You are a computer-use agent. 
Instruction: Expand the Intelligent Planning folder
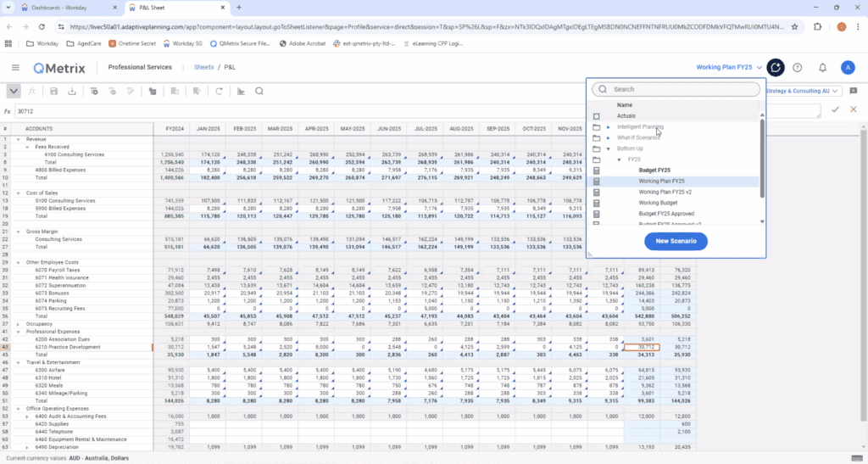[609, 126]
